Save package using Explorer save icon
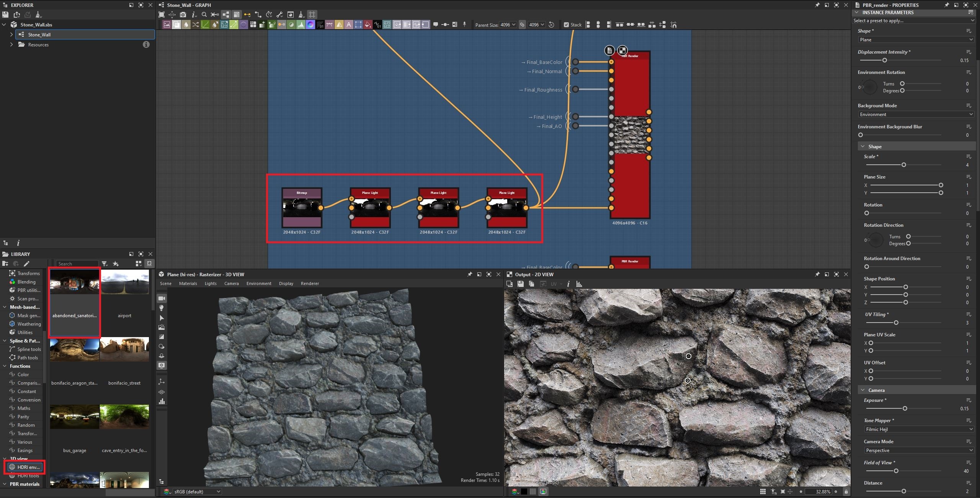 click(x=5, y=15)
